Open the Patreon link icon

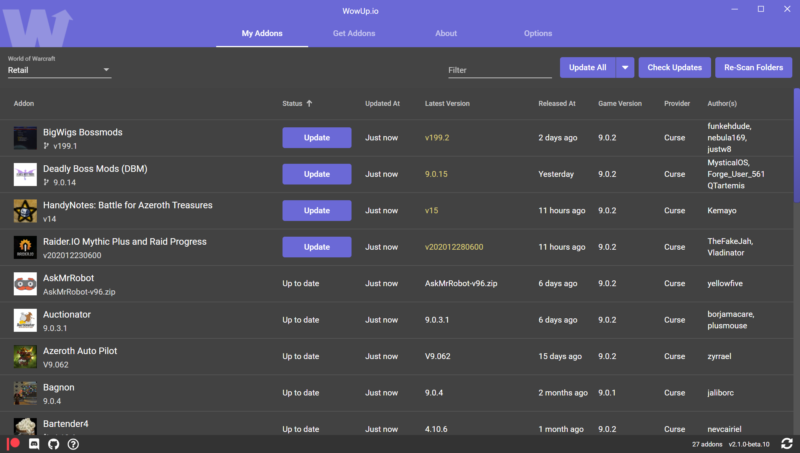point(13,444)
